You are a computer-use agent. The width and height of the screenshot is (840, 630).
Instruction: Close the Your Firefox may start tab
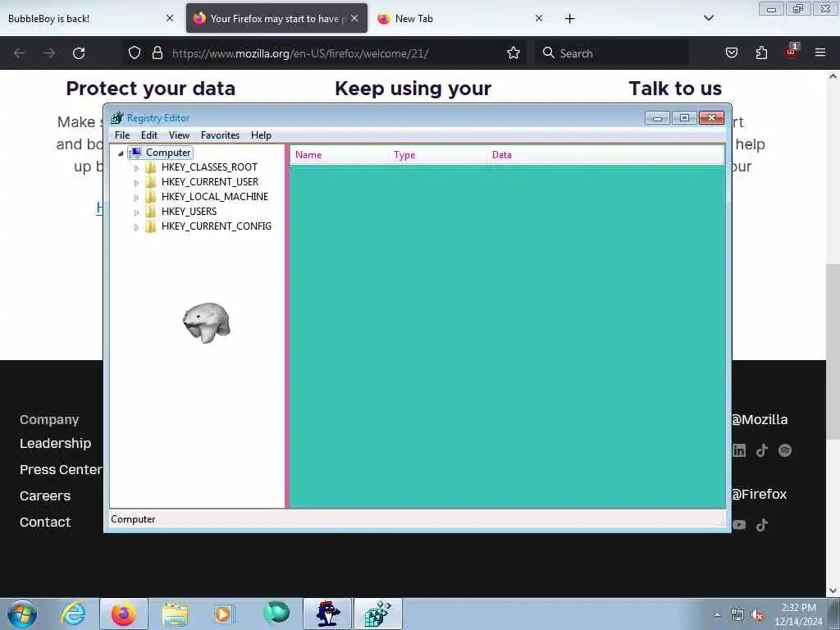coord(354,18)
